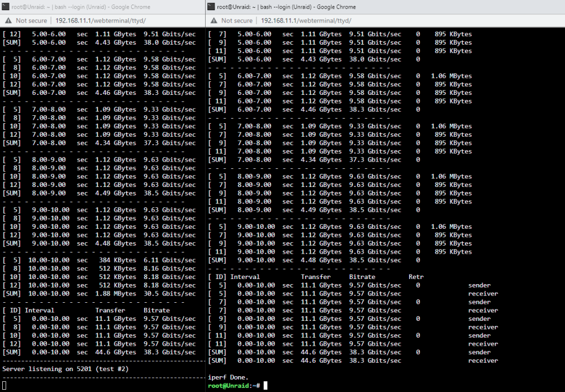Click '10.00-10.00' in left terminal [ 5] row
The height and width of the screenshot is (392, 565).
pos(49,260)
